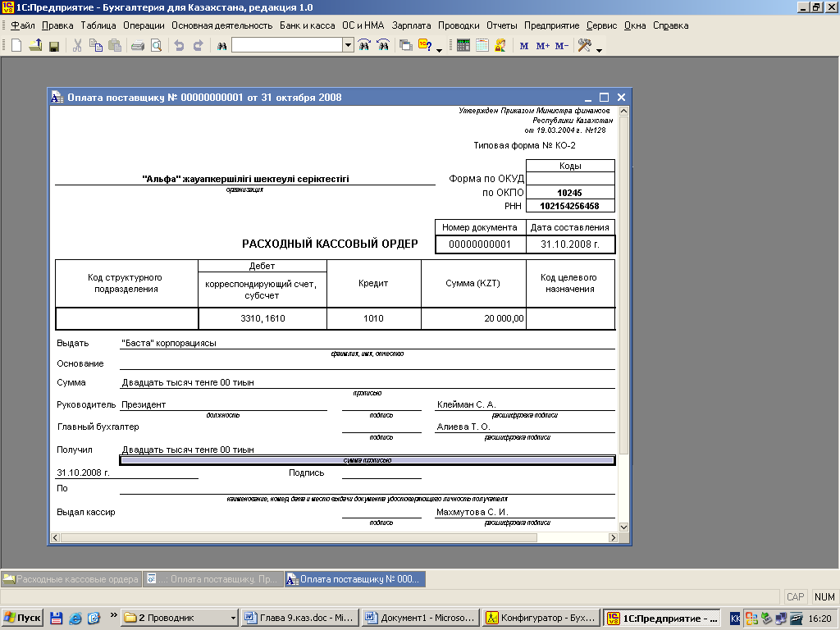This screenshot has height=630, width=840.
Task: Click the horizontal scrollbar left arrow
Action: point(55,537)
